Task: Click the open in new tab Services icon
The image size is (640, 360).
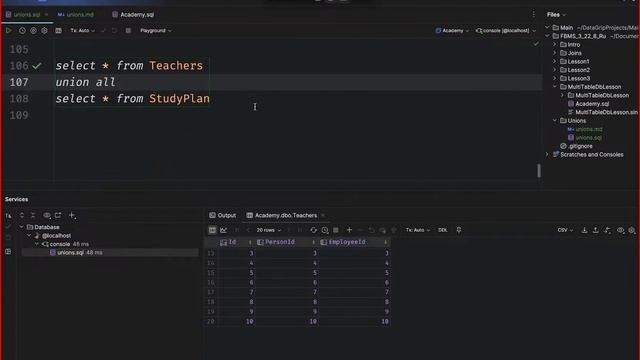Action: click(x=58, y=216)
